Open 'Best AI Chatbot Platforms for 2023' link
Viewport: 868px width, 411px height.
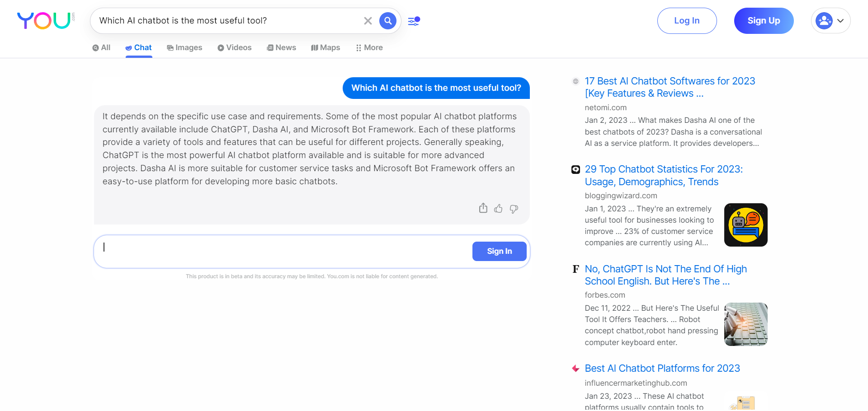point(662,369)
